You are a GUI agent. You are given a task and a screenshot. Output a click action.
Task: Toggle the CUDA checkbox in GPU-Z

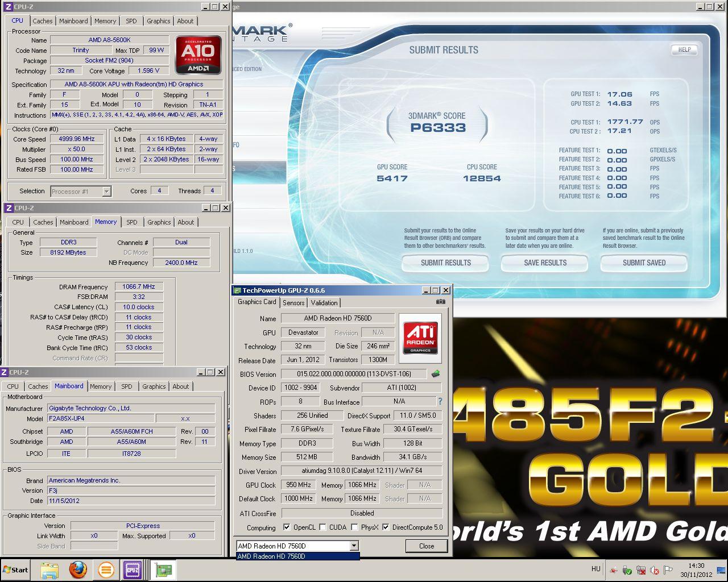[322, 527]
